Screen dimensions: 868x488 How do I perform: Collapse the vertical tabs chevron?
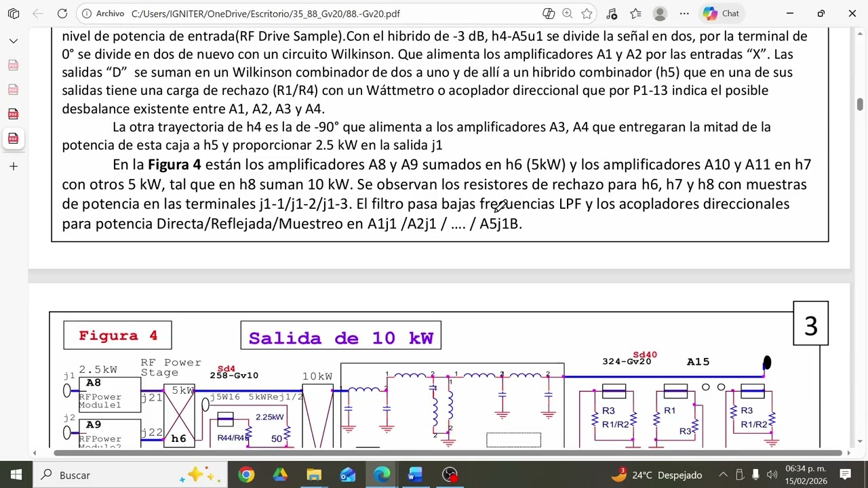coord(14,41)
